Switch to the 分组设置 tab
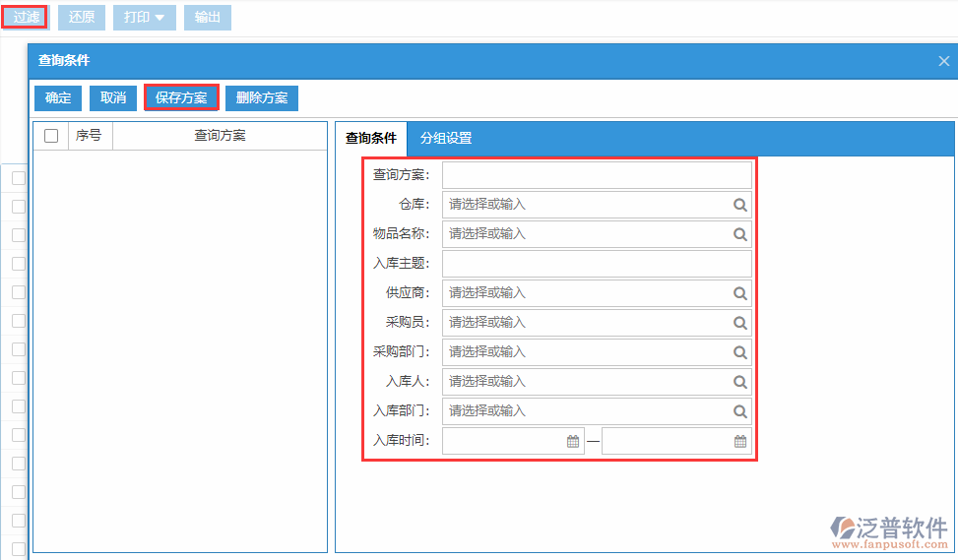Screen dimensions: 958x560 tap(446, 138)
